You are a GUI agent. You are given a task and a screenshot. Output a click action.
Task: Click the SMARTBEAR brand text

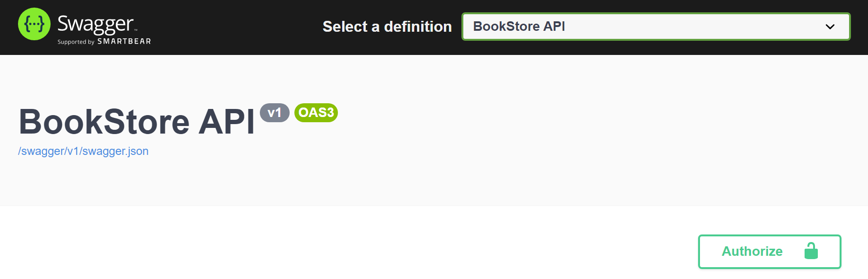pyautogui.click(x=124, y=42)
